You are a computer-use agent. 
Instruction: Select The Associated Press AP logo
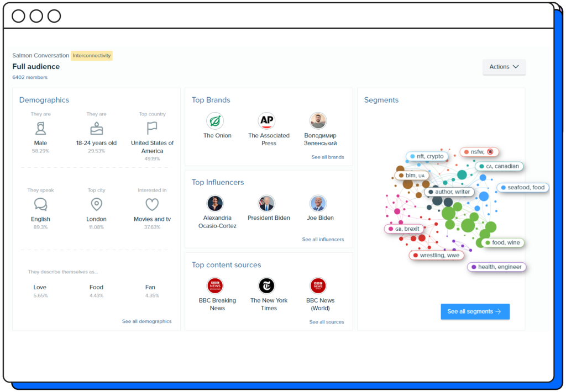click(x=267, y=121)
